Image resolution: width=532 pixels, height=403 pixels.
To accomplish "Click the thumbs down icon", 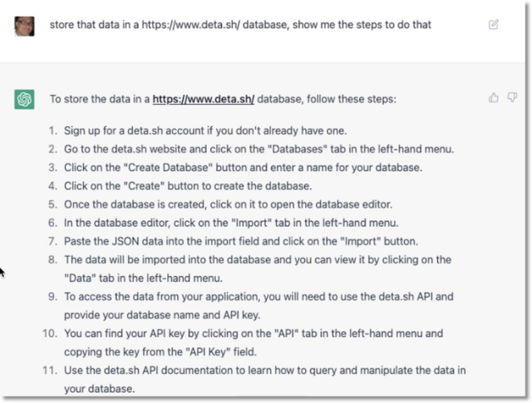I will click(x=510, y=98).
